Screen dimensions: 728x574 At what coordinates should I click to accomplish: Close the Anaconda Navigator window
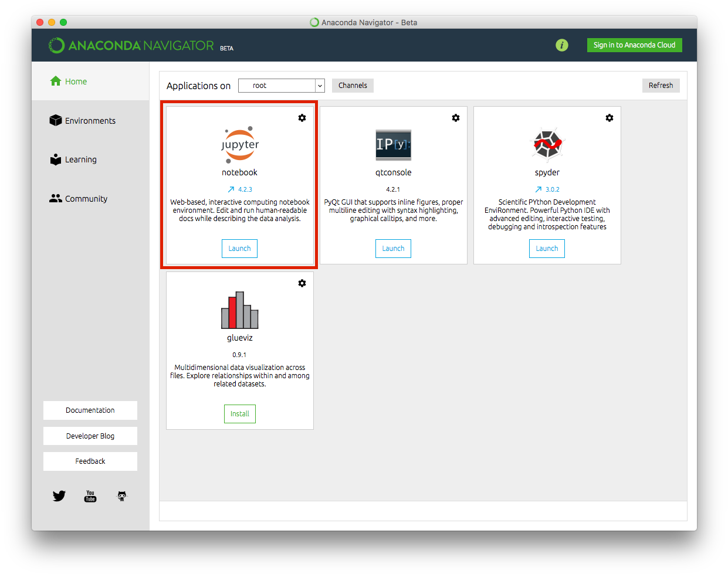(40, 22)
